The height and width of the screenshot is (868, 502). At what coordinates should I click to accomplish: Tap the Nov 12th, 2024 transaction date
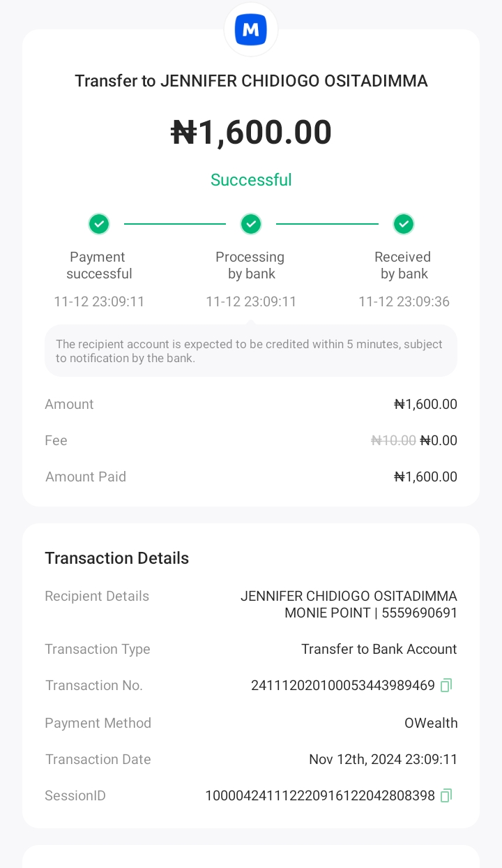click(383, 759)
